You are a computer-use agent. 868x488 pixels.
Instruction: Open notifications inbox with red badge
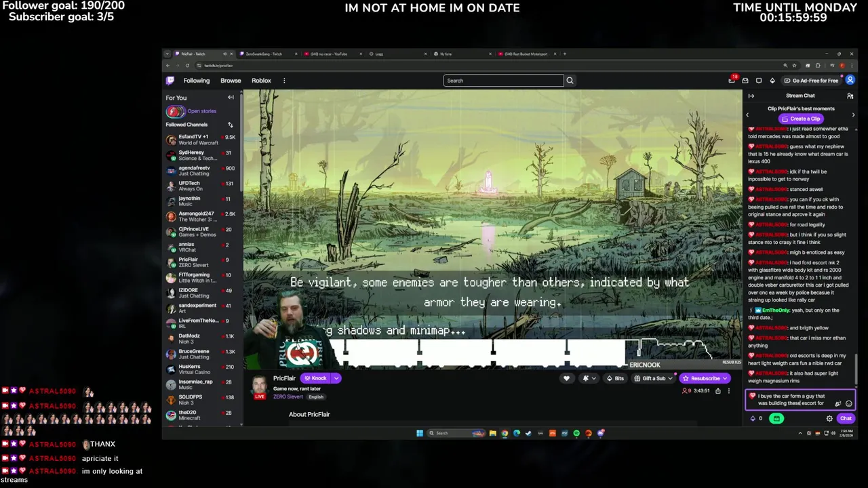pyautogui.click(x=732, y=80)
